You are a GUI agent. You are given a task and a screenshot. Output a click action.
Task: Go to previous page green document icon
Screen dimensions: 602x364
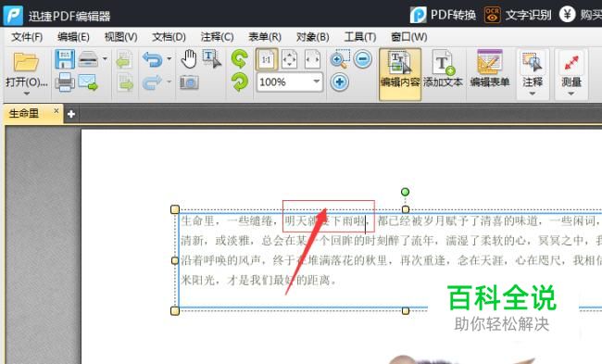pyautogui.click(x=124, y=60)
